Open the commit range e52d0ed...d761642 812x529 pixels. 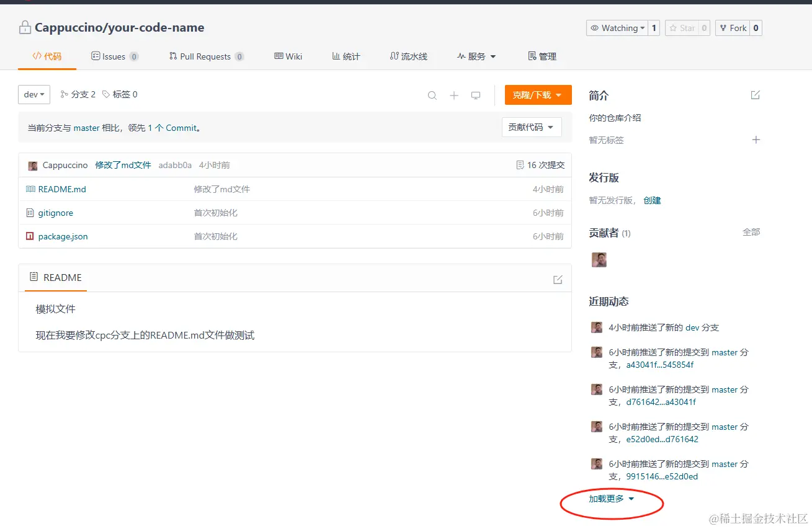[663, 439]
